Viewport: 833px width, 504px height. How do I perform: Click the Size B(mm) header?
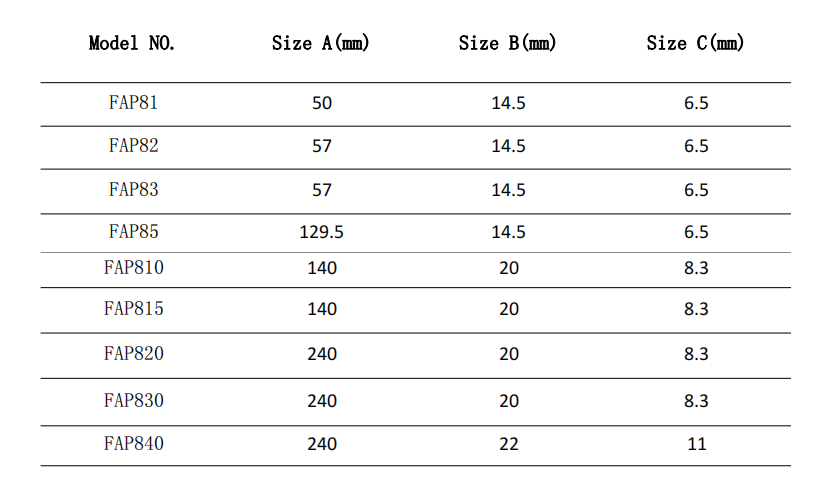(x=507, y=43)
